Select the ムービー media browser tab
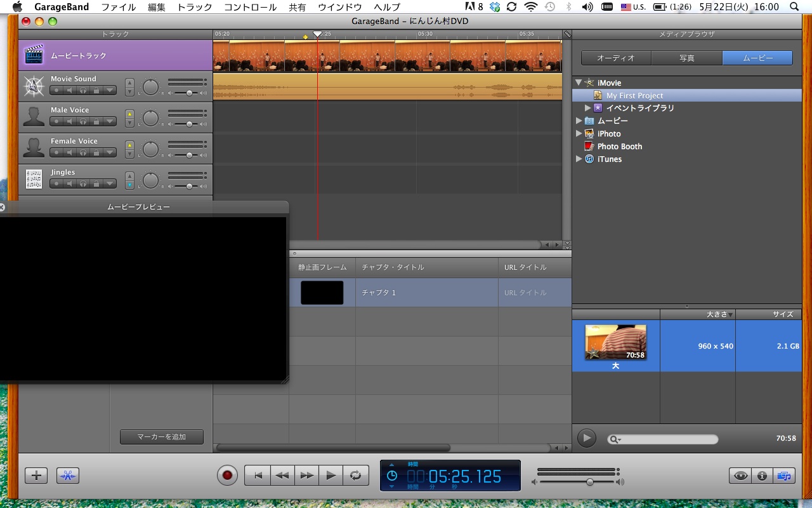Screen dimensions: 812x508 757,58
